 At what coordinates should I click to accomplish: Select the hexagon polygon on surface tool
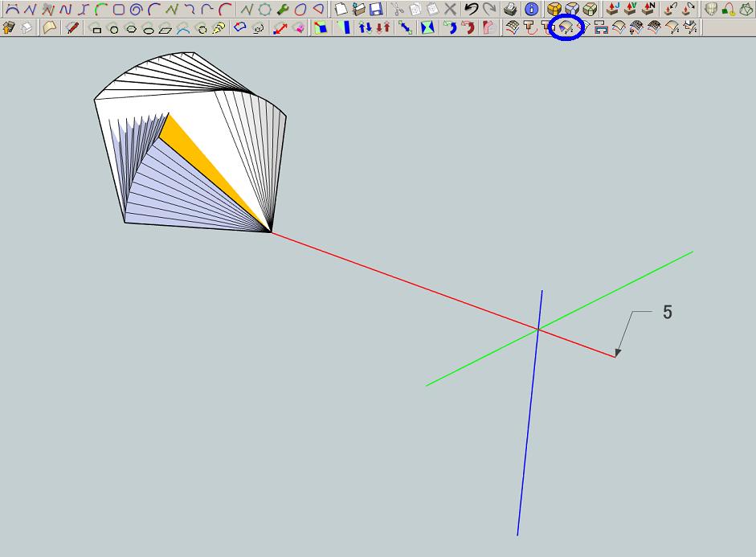tap(131, 28)
